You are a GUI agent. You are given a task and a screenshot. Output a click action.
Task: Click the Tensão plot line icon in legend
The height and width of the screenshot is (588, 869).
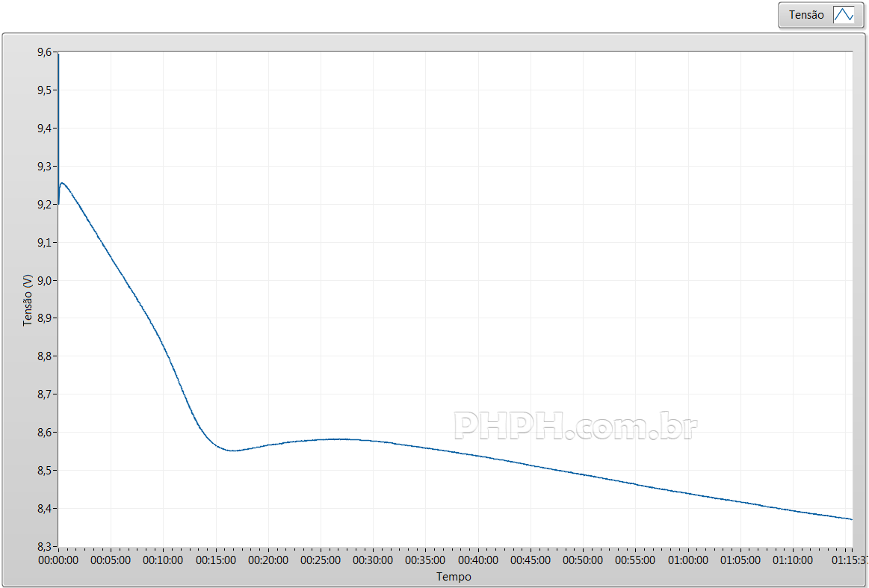tap(843, 15)
